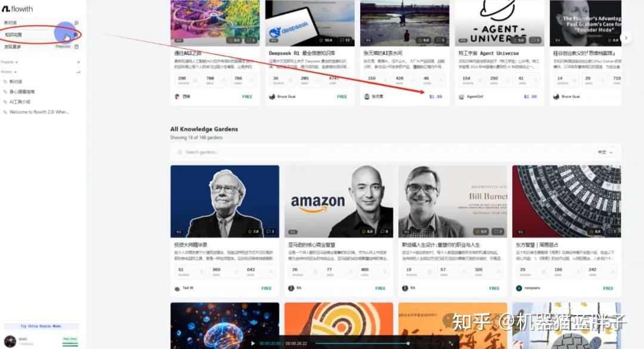Open the 中文 language dropdown
The height and width of the screenshot is (349, 644).
pyautogui.click(x=605, y=152)
